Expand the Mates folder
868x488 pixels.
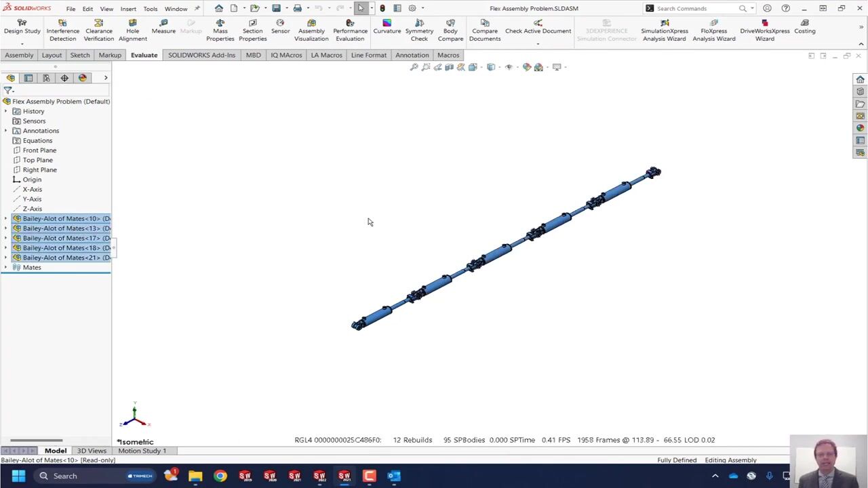(6, 268)
